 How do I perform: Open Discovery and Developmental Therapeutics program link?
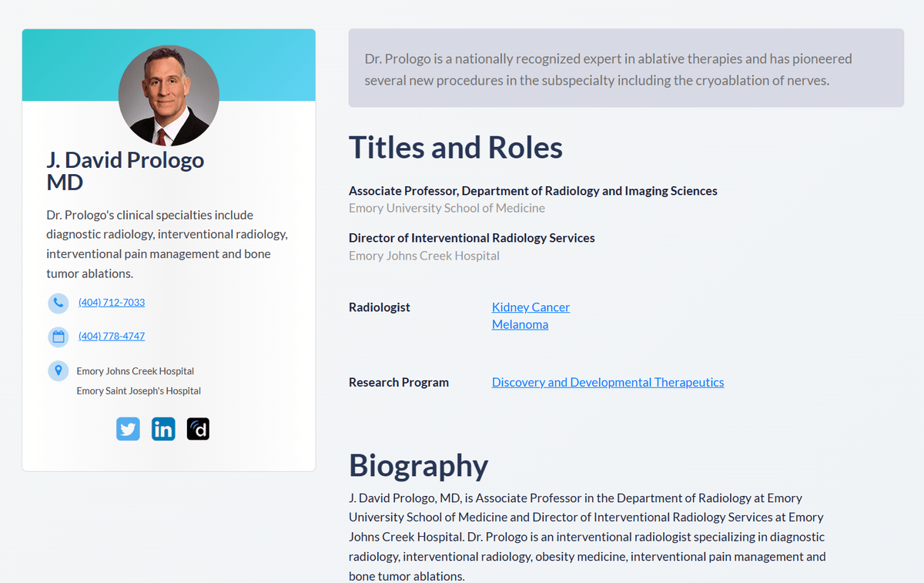[x=608, y=383]
